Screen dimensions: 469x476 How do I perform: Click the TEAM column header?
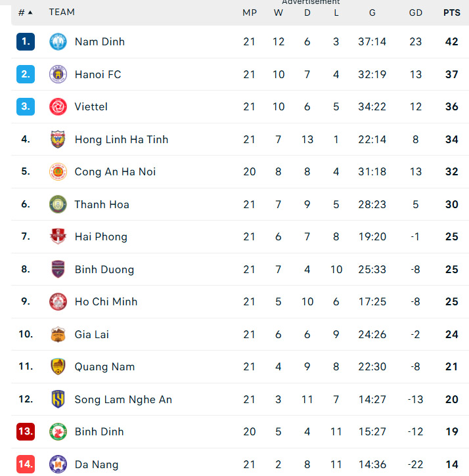point(62,12)
